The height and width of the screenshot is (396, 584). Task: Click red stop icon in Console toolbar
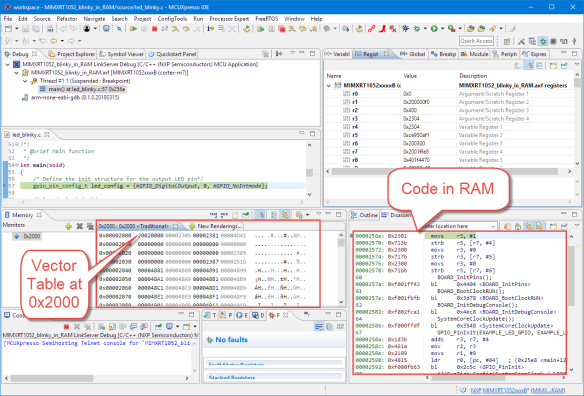point(66,327)
